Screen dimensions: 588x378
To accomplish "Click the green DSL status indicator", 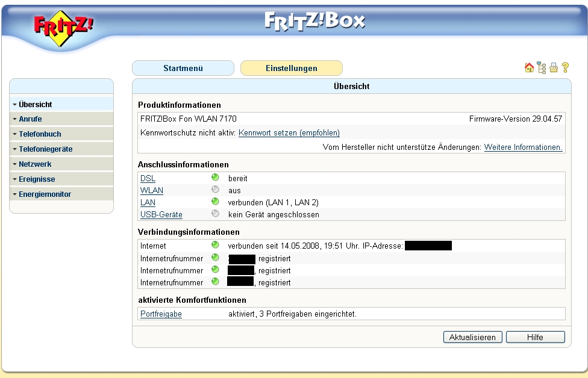I will coord(215,178).
